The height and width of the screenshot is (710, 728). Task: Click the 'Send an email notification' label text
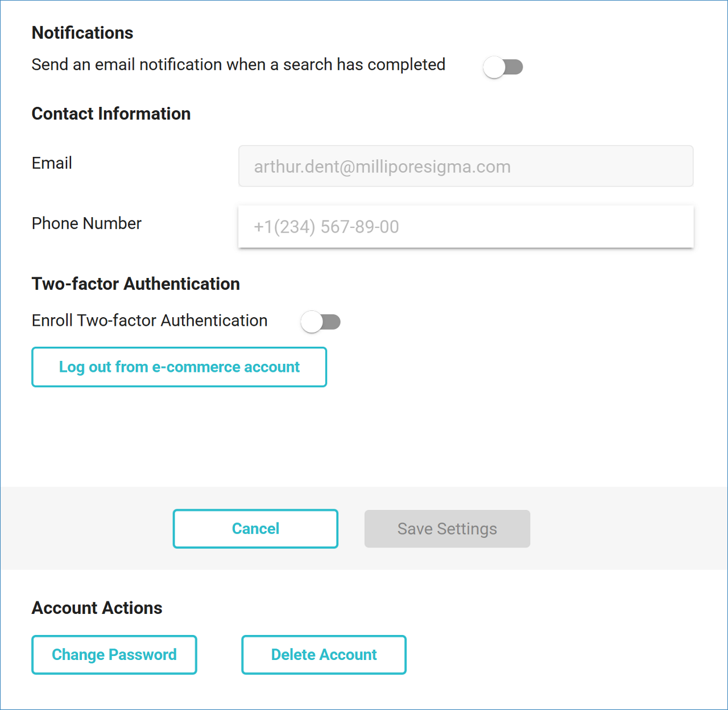238,65
